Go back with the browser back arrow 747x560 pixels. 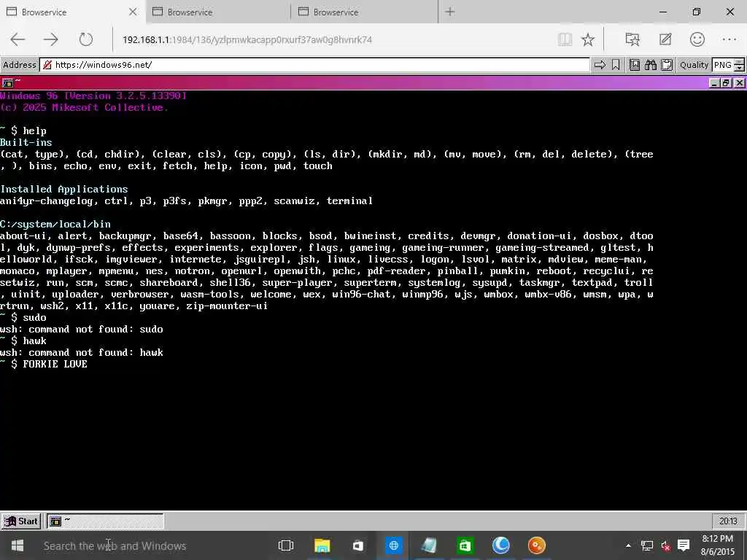tap(18, 39)
